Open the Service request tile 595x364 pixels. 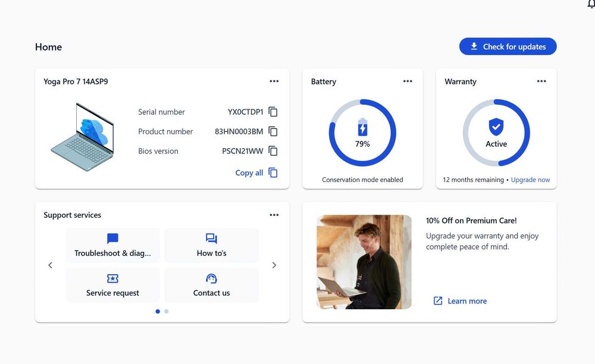tap(112, 285)
